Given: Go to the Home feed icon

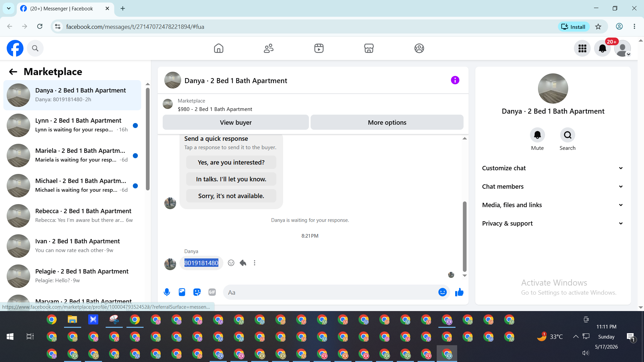Looking at the screenshot, I should (219, 48).
